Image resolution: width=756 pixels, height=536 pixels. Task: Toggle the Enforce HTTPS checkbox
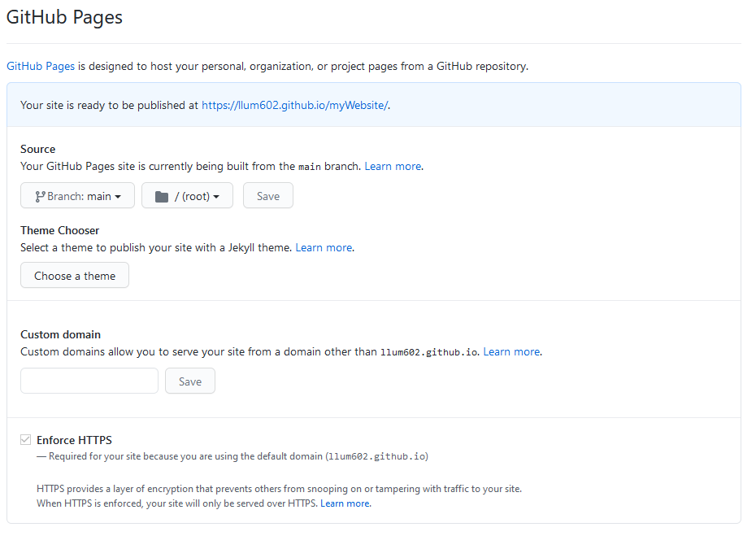(x=25, y=439)
